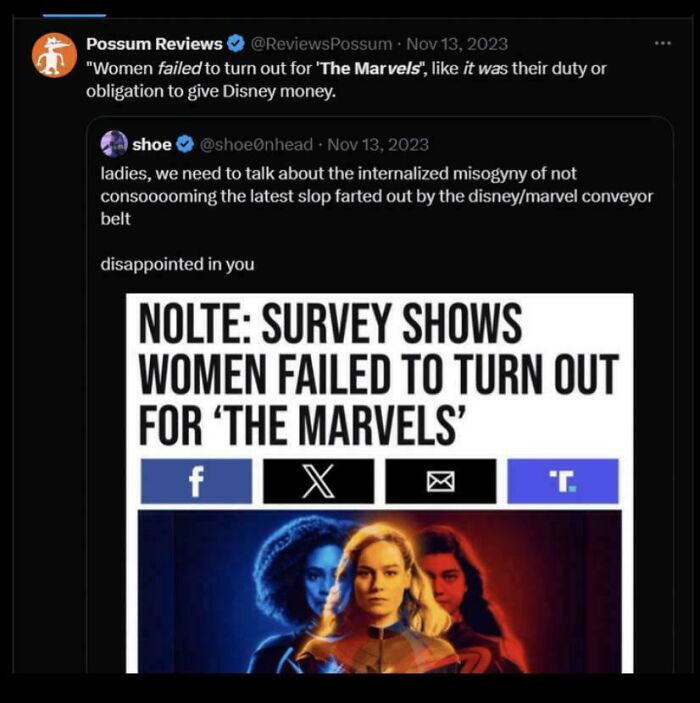This screenshot has height=703, width=700.
Task: Share article via email envelope icon
Action: (440, 482)
